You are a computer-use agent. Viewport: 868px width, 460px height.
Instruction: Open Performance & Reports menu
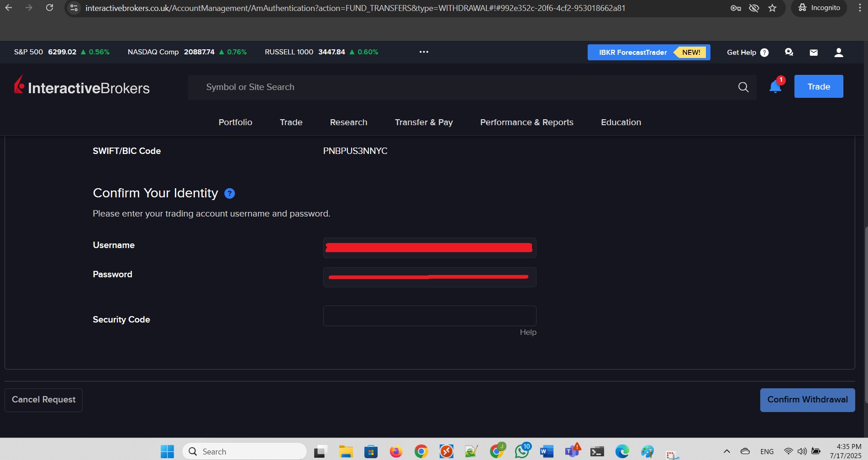[526, 122]
